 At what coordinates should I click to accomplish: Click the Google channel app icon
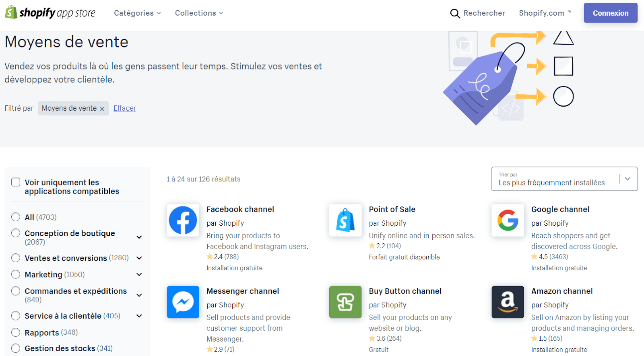pyautogui.click(x=508, y=220)
